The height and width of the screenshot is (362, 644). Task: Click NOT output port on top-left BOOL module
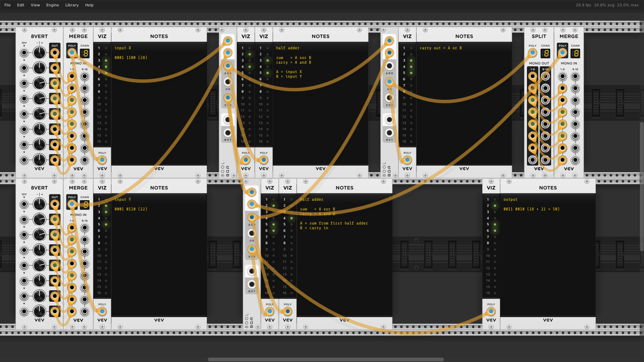[228, 133]
